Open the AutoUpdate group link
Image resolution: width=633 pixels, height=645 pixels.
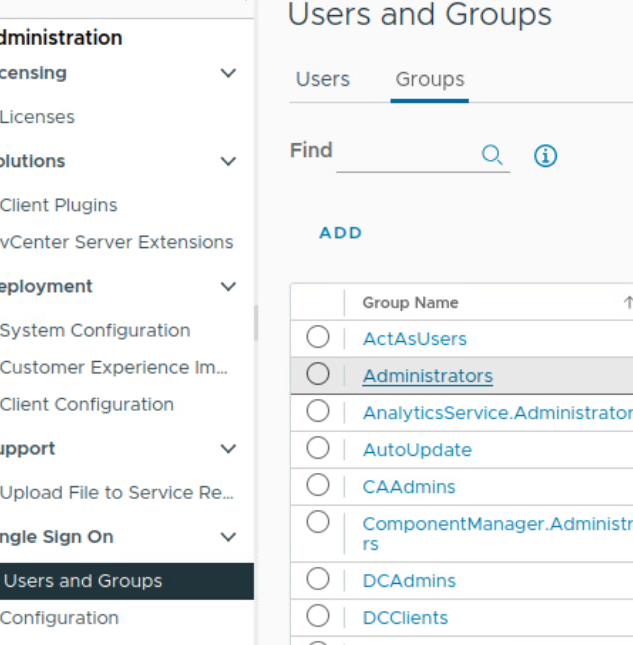[x=416, y=450]
